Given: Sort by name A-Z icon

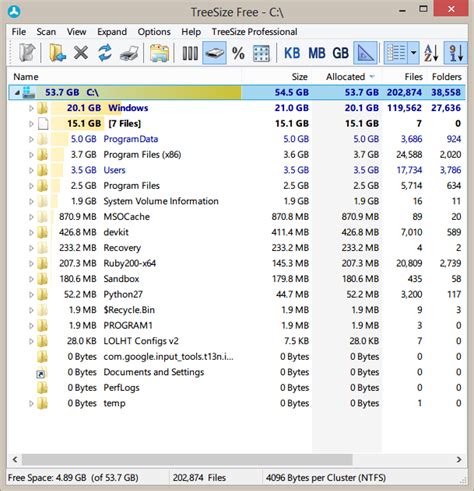Looking at the screenshot, I should click(431, 53).
